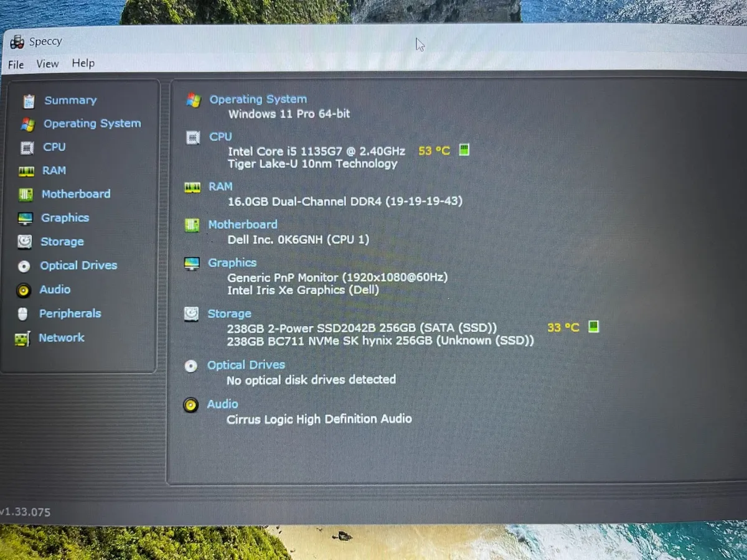Open the Operating System heading link in summary
Image resolution: width=747 pixels, height=560 pixels.
(x=258, y=99)
